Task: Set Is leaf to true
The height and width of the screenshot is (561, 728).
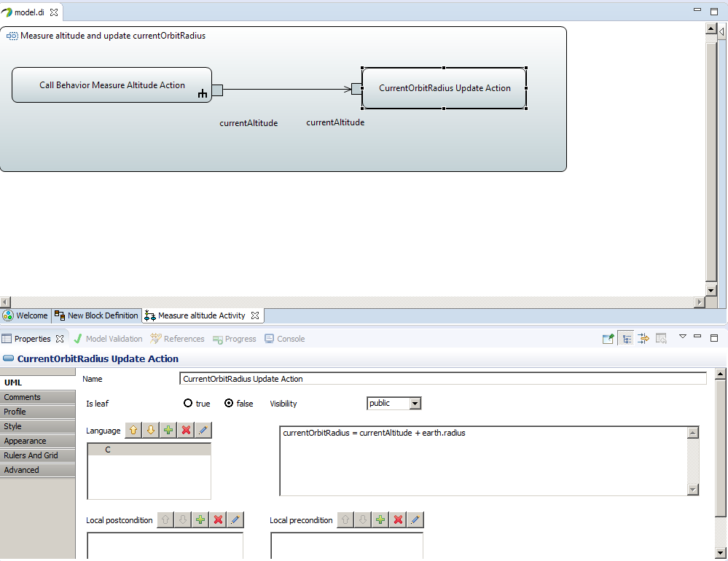Action: click(188, 403)
